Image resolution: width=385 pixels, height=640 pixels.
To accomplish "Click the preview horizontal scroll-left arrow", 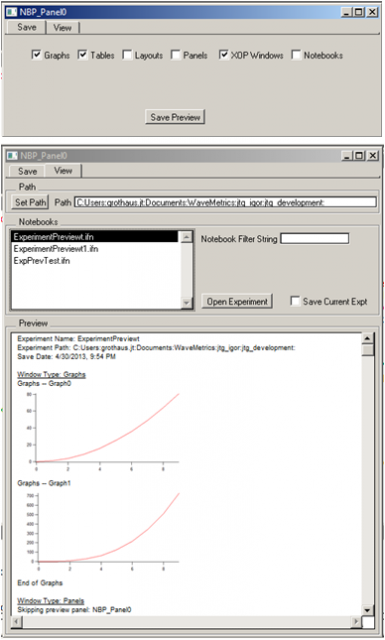I will click(x=17, y=622).
